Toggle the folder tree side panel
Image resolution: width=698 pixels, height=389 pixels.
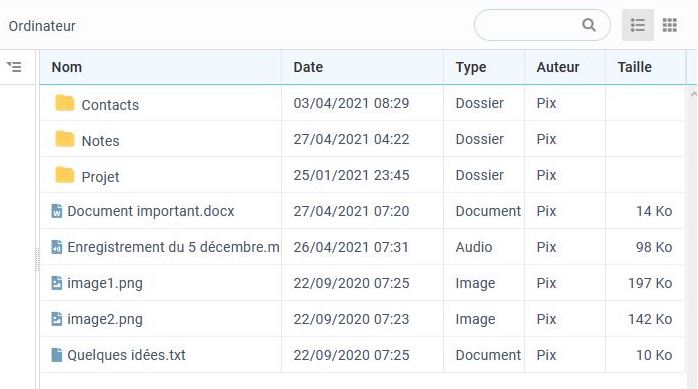coord(14,67)
